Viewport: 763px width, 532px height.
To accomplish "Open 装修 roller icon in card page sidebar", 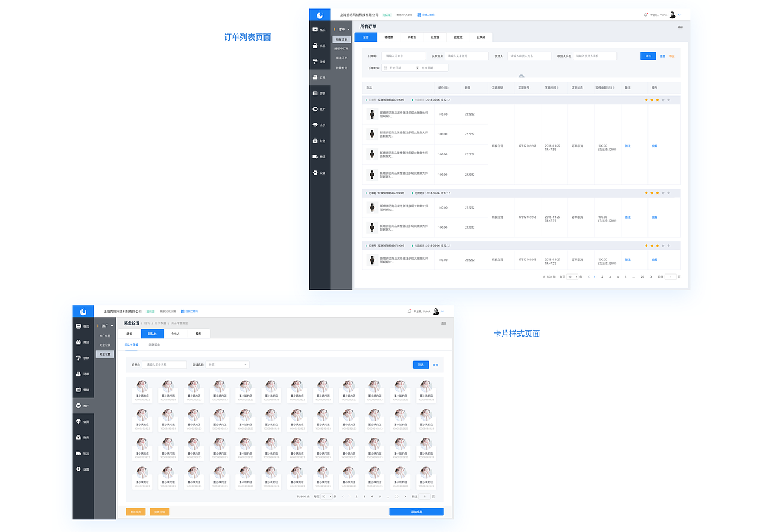I will tap(79, 358).
